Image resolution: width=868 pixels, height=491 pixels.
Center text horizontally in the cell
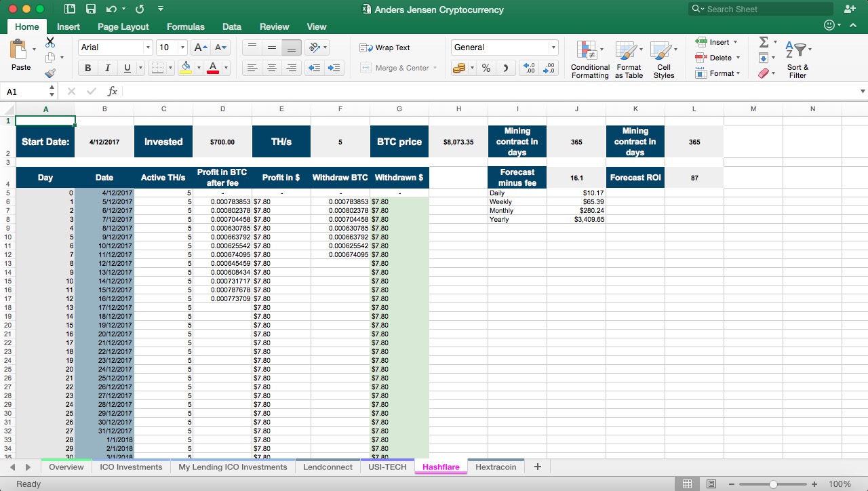tap(272, 68)
